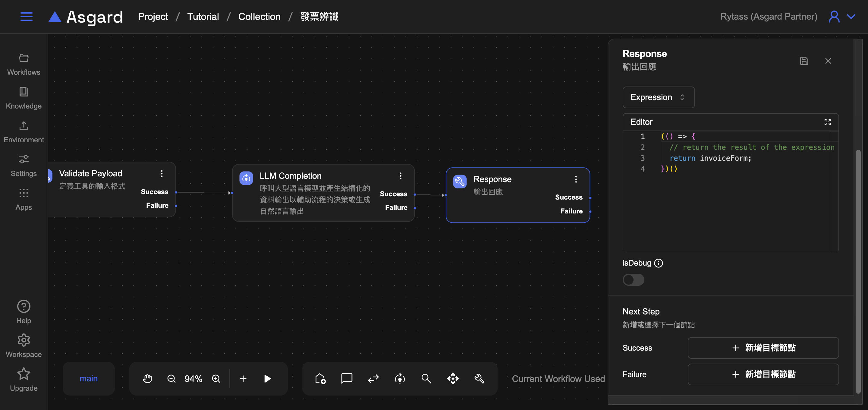This screenshot has width=868, height=410.
Task: Click the wrench tool icon in toolbar
Action: coord(479,379)
